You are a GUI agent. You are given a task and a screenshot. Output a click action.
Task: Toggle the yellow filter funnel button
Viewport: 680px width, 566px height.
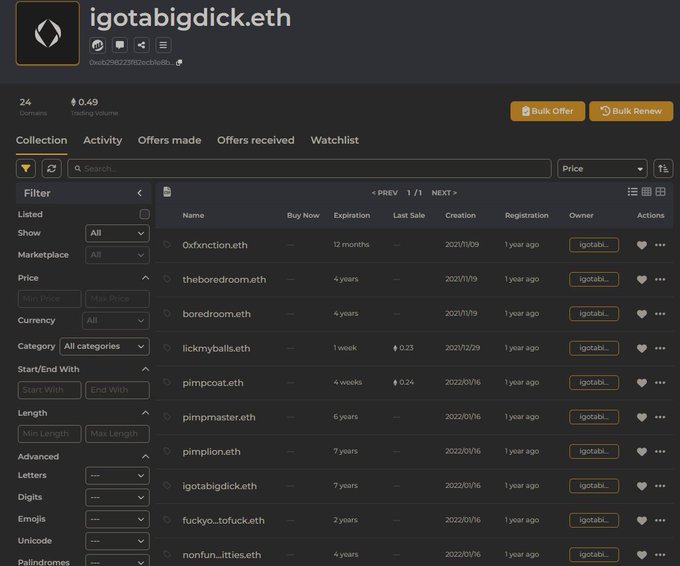[x=26, y=169]
